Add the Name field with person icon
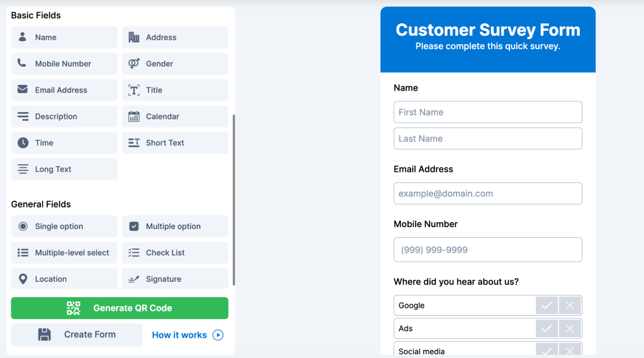 (x=64, y=37)
